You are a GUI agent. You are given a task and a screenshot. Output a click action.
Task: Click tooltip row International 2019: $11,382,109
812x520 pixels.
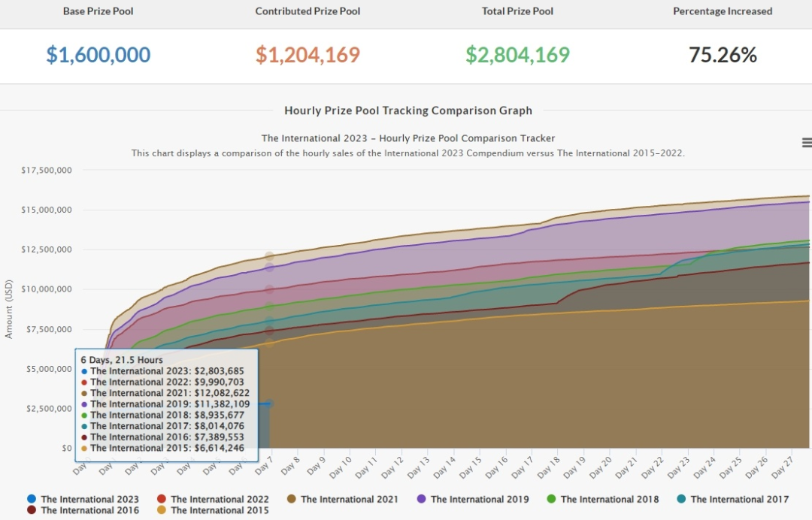pyautogui.click(x=165, y=404)
